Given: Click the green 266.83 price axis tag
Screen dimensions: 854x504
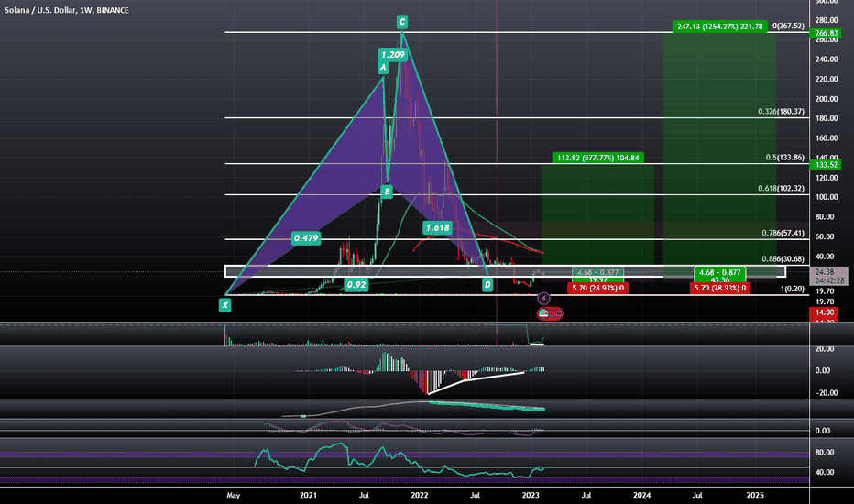Looking at the screenshot, I should [827, 33].
